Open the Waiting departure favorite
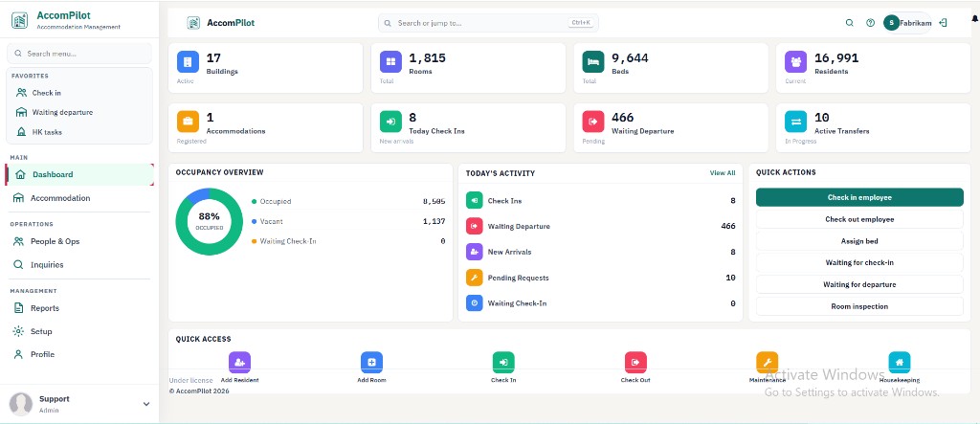 pos(80,112)
